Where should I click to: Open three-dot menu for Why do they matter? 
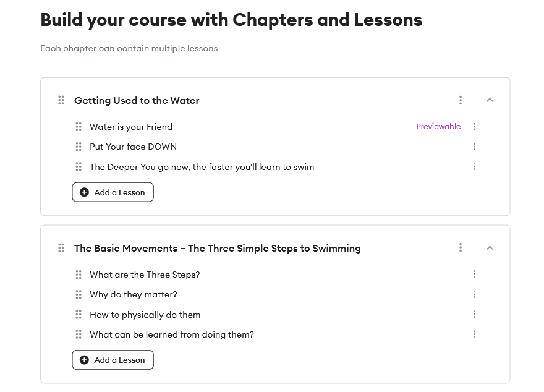pyautogui.click(x=474, y=294)
